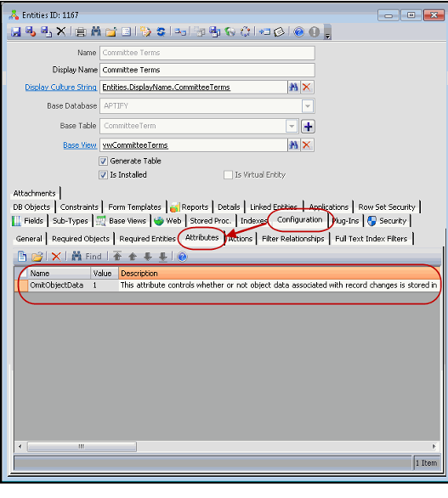Toggle the Generate Table checkbox

tap(103, 161)
